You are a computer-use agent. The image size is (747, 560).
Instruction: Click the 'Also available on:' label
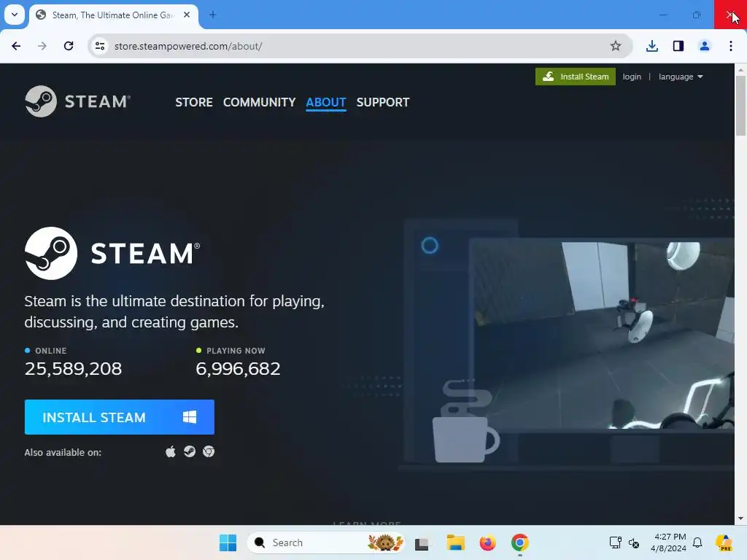[x=63, y=452]
